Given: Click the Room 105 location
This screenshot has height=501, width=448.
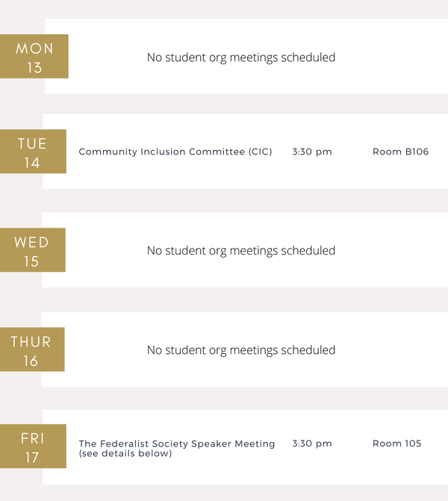Looking at the screenshot, I should [x=397, y=444].
